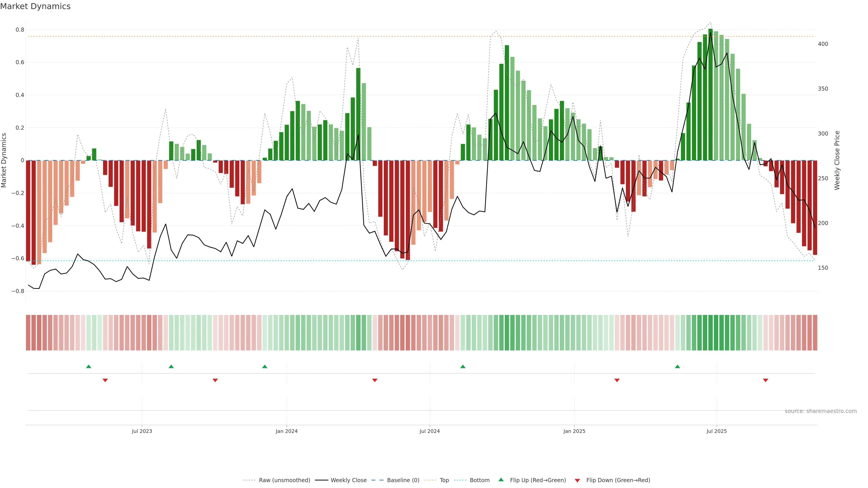The width and height of the screenshot is (868, 488).
Task: Toggle the Bottom legend entry
Action: [479, 480]
